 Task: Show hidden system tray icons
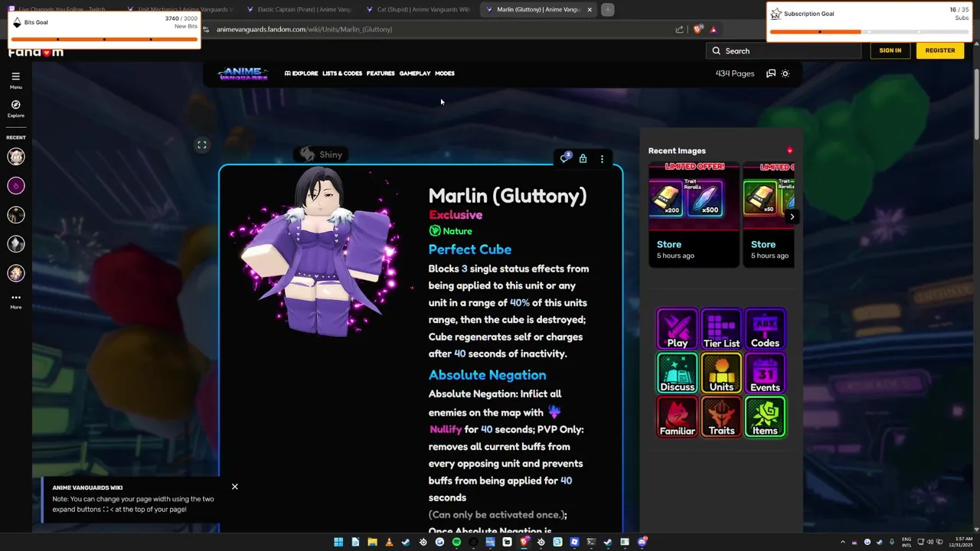coord(843,542)
